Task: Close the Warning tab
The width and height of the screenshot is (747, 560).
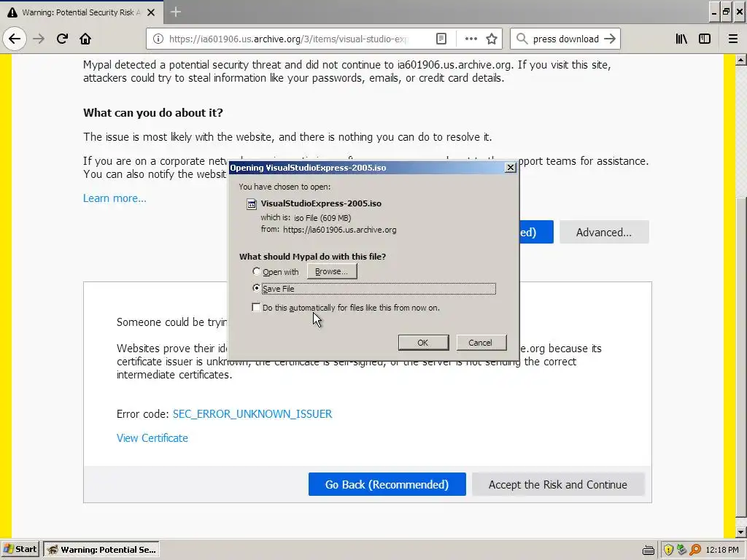Action: point(151,12)
